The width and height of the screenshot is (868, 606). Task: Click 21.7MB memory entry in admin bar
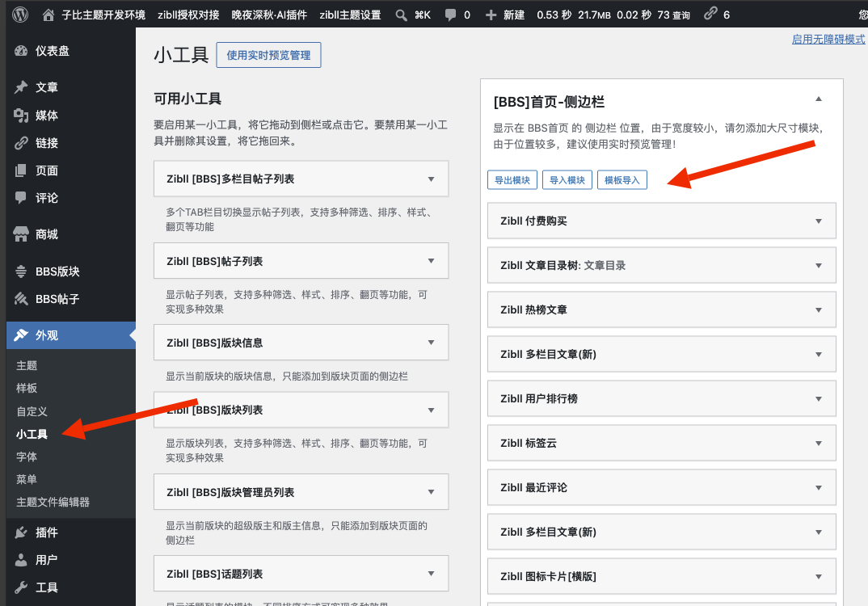[x=595, y=15]
